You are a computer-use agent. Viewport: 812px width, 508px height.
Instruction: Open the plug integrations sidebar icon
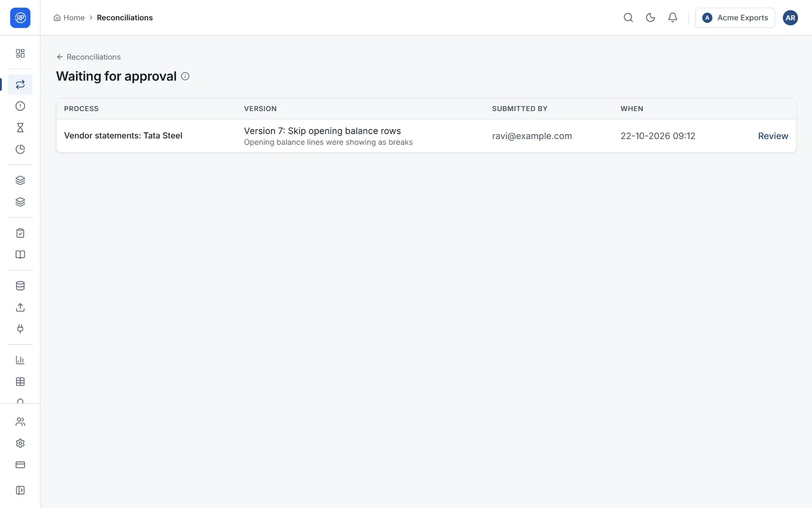[20, 329]
